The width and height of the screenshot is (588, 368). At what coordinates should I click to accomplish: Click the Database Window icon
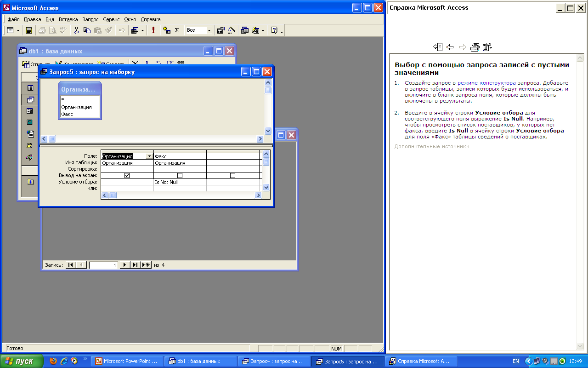[245, 30]
